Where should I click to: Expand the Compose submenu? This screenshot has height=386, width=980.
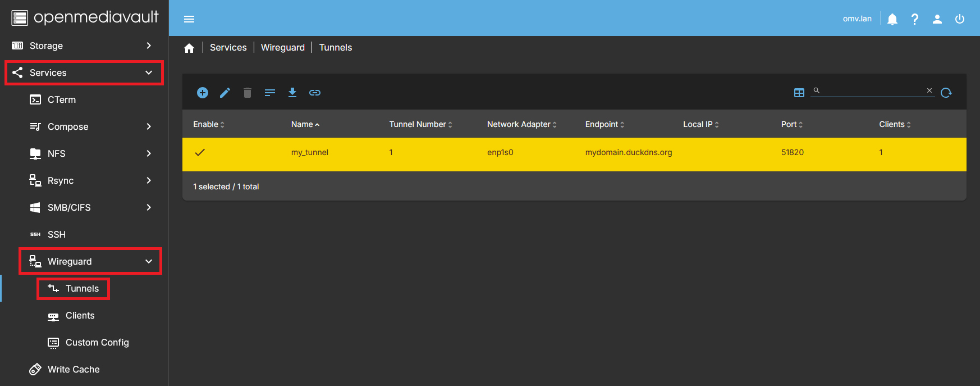(x=90, y=126)
